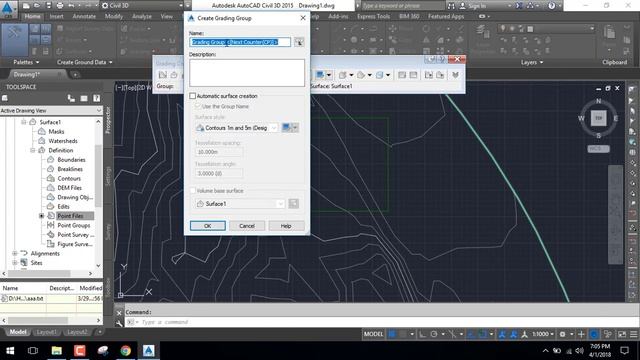This screenshot has width=640, height=360.
Task: Open the Civil 3D workspace dropdown
Action: coord(143,5)
